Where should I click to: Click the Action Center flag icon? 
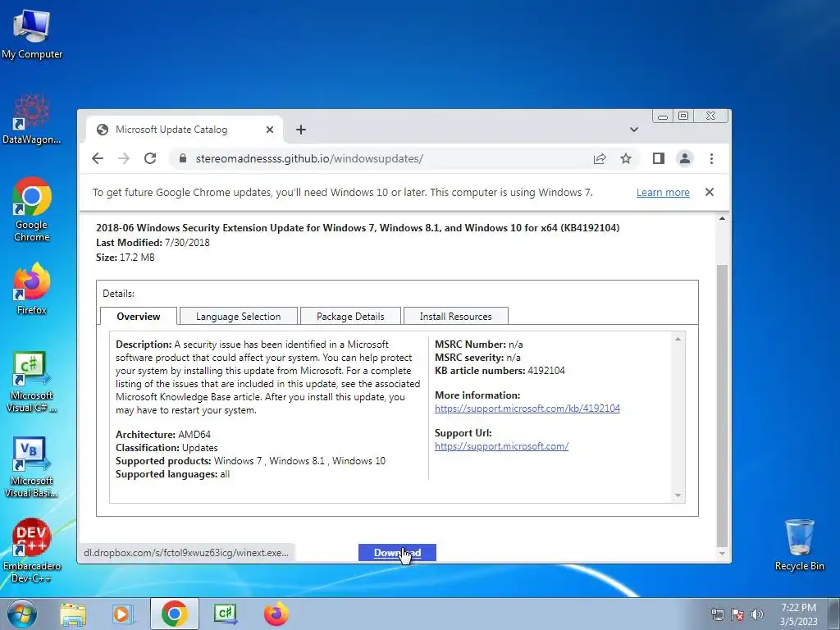[x=737, y=614]
